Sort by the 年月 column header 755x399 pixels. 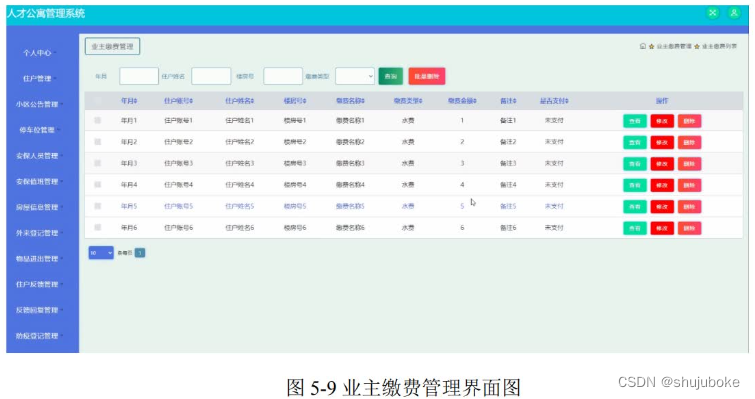click(x=129, y=101)
